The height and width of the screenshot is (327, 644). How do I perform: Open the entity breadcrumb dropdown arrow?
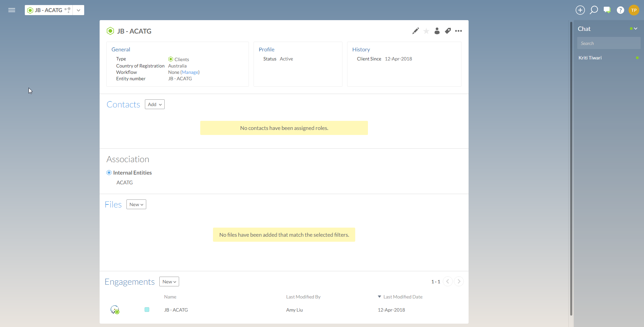click(x=78, y=10)
